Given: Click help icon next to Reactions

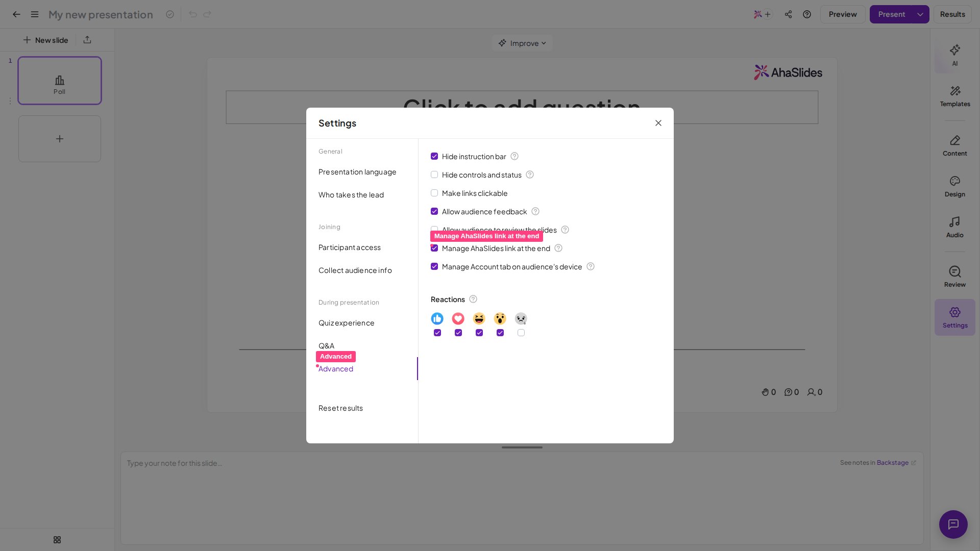Looking at the screenshot, I should pyautogui.click(x=473, y=299).
